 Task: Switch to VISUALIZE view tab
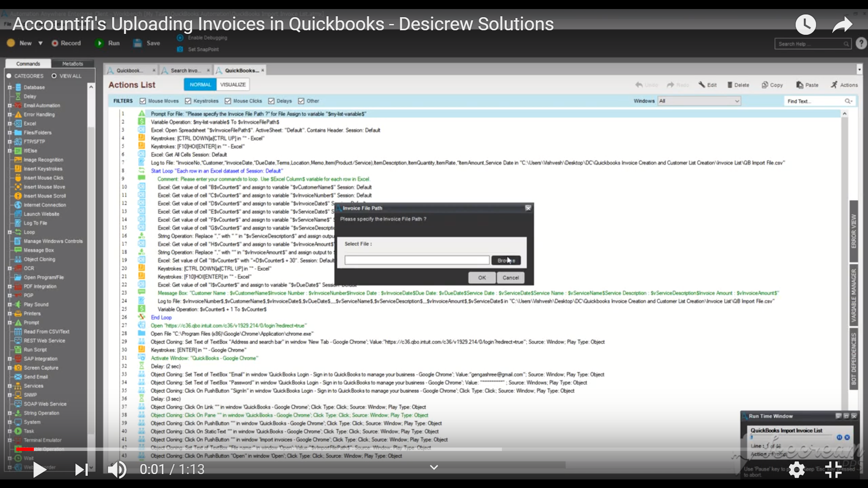(x=233, y=84)
